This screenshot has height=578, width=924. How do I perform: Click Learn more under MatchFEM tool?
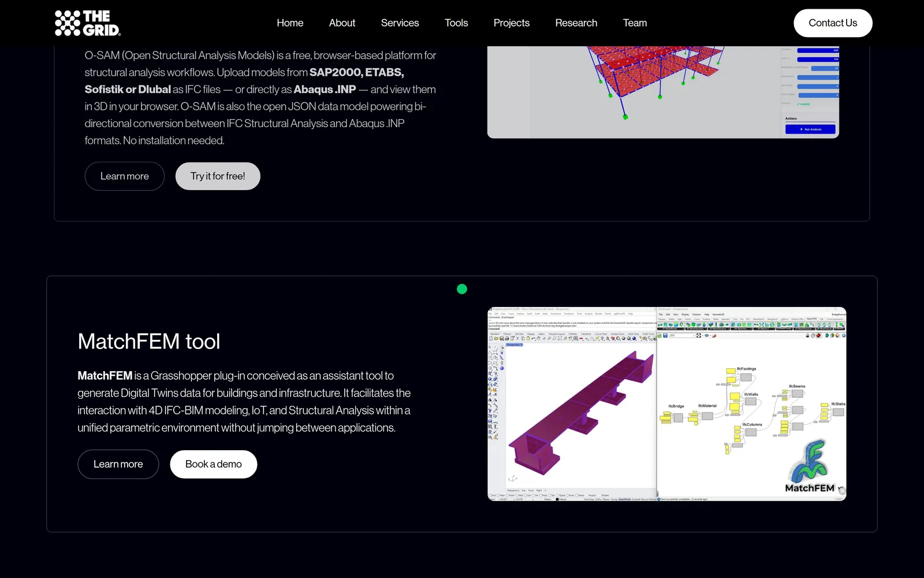pos(118,464)
